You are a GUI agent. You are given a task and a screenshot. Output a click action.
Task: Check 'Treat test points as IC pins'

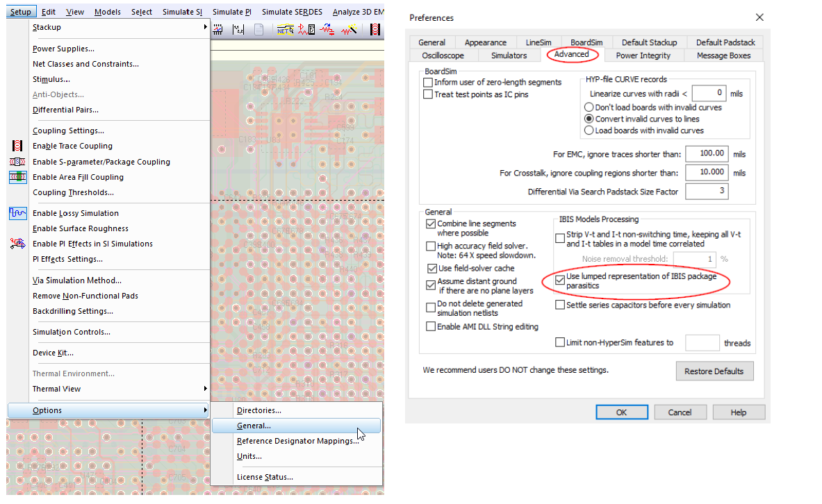[428, 94]
